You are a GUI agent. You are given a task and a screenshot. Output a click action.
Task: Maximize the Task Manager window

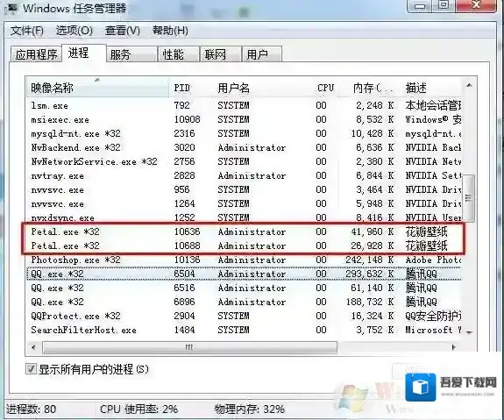tap(444, 5)
